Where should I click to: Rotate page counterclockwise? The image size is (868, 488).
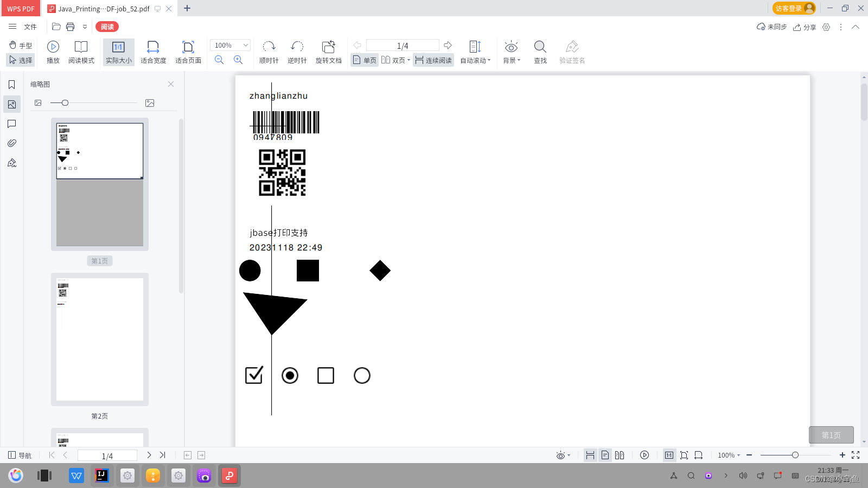click(x=297, y=53)
